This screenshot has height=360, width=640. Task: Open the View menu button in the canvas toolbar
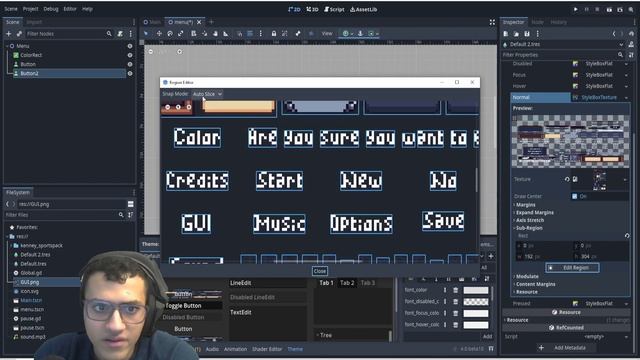[x=327, y=33]
